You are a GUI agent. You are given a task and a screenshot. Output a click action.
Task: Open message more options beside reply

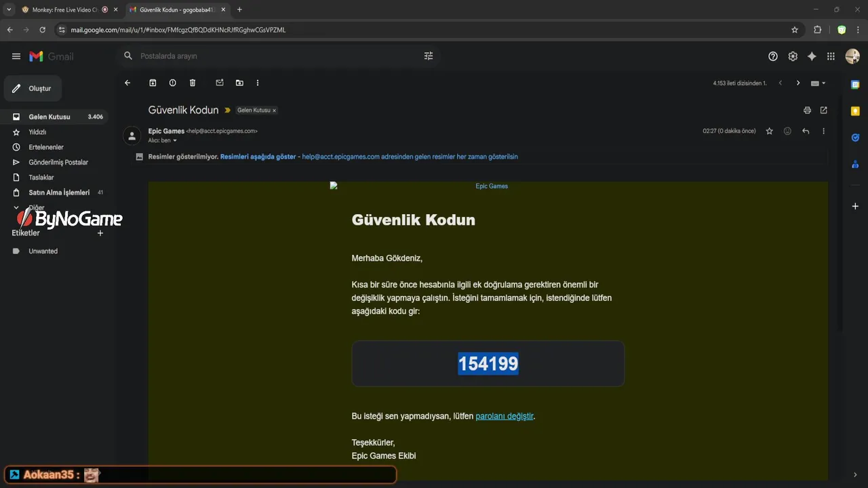824,131
